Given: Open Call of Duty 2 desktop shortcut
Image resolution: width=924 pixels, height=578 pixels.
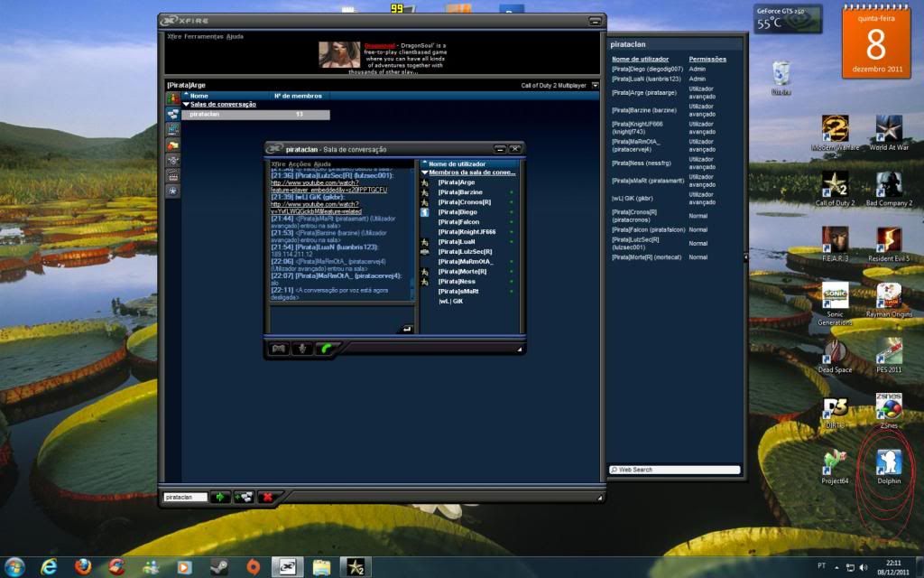Looking at the screenshot, I should [x=835, y=189].
